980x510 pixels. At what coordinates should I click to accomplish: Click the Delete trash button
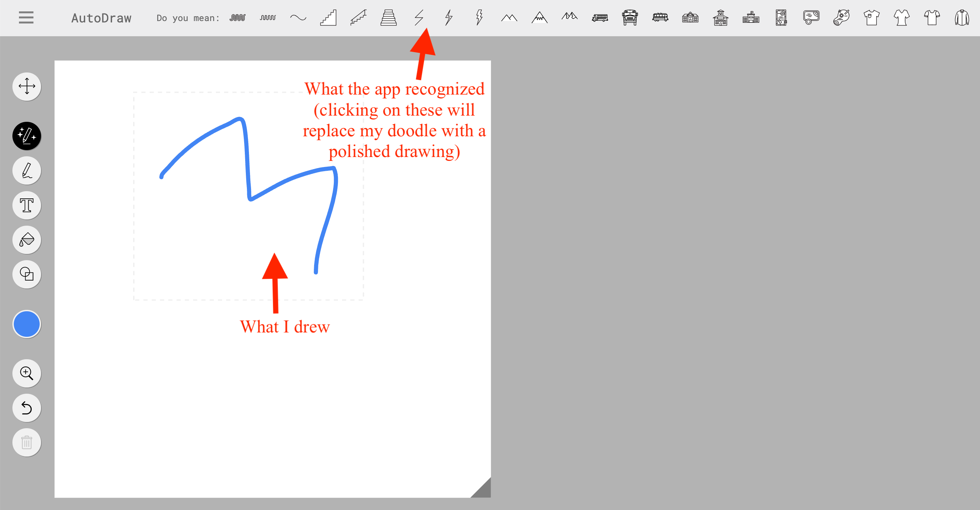[x=27, y=443]
